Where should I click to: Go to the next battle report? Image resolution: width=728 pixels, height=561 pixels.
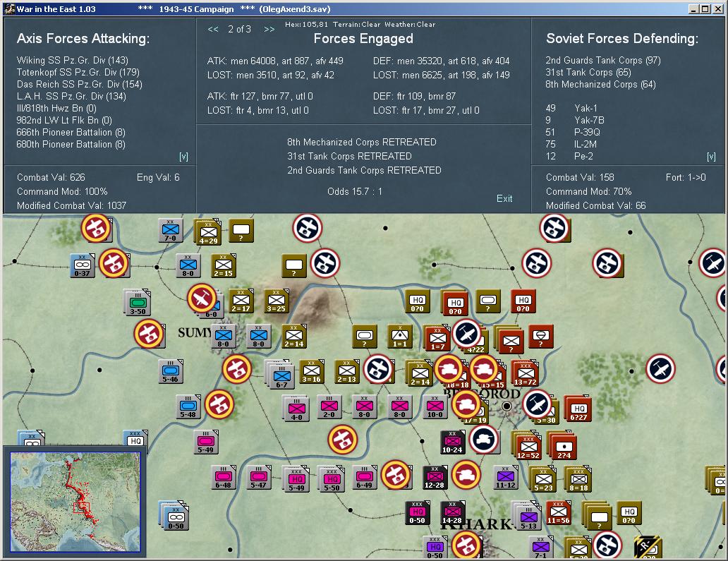click(269, 29)
